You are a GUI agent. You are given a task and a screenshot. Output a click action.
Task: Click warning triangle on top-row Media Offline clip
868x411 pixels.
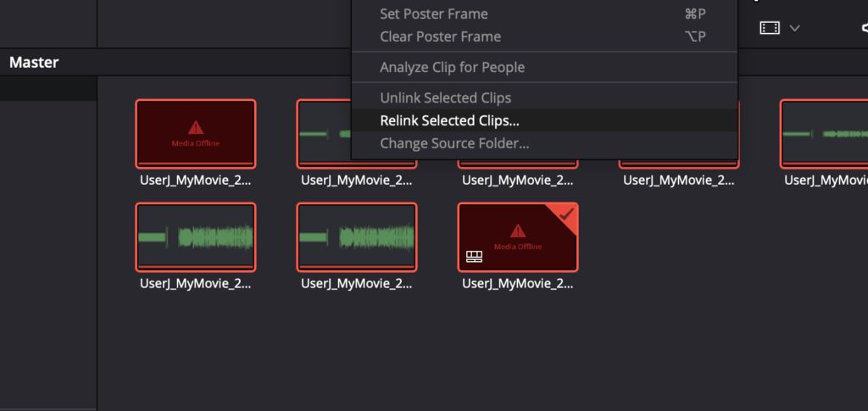coord(196,128)
